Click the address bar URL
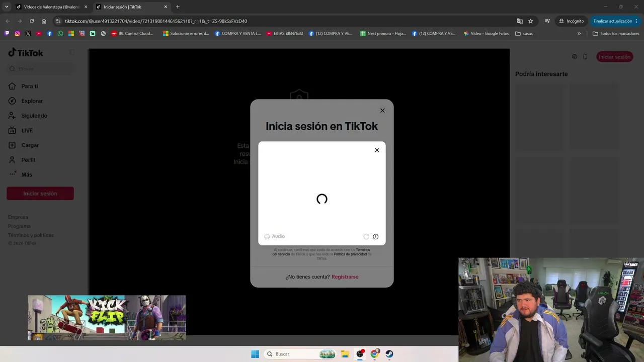Viewport: 644px width, 362px height. [156, 21]
